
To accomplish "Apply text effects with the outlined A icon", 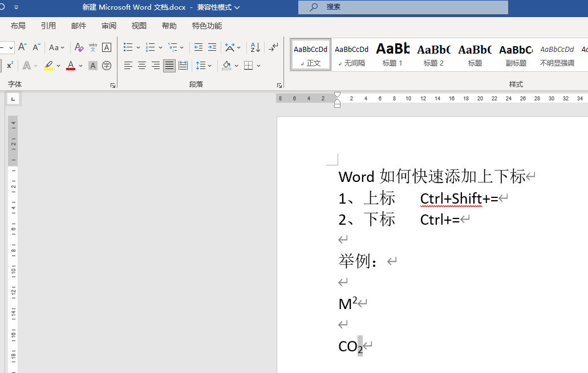I will click(27, 66).
